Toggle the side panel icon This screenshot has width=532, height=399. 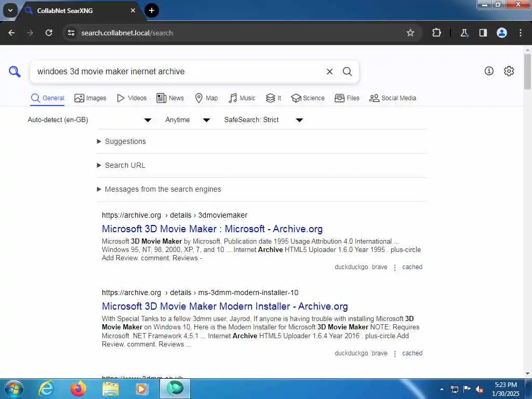pos(483,33)
